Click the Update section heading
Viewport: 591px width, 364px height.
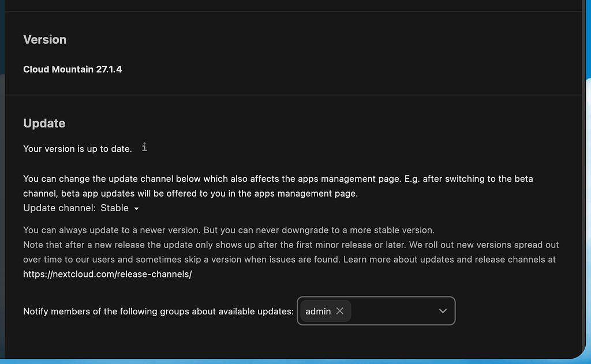pyautogui.click(x=44, y=123)
